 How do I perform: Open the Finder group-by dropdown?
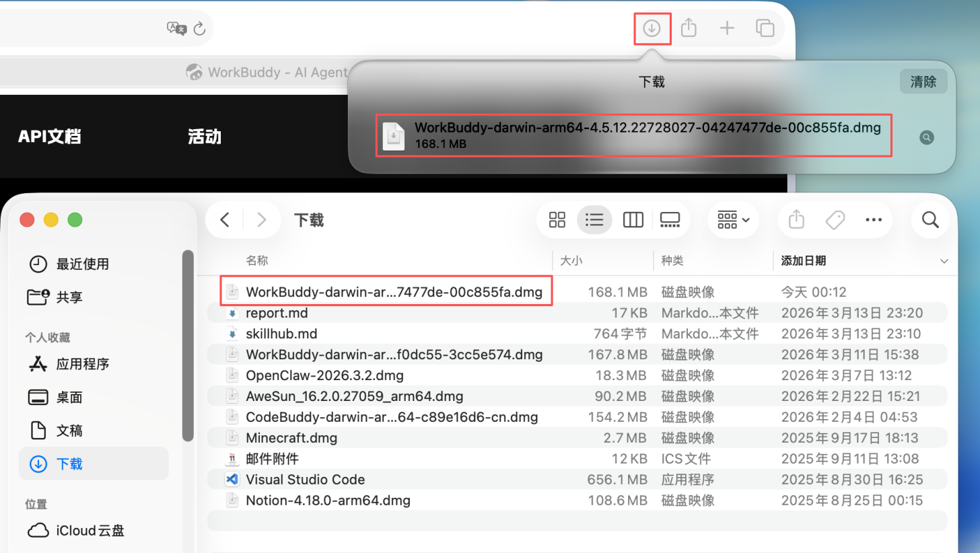[733, 219]
